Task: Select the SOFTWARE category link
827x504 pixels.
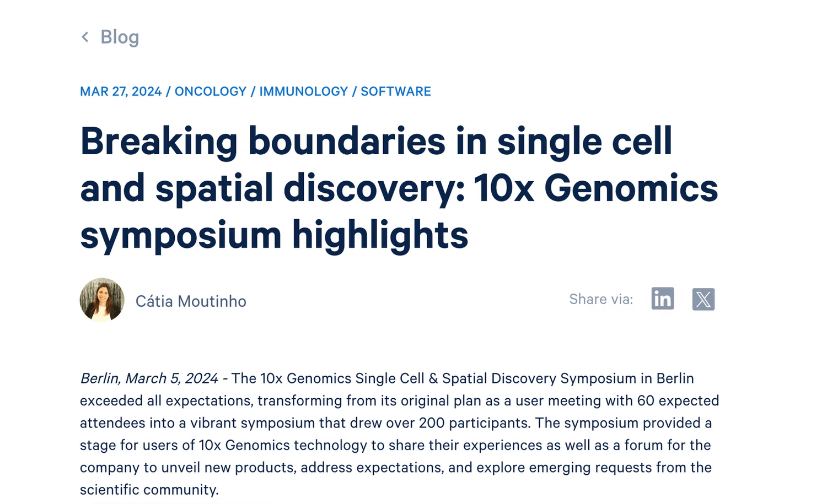Action: (395, 91)
